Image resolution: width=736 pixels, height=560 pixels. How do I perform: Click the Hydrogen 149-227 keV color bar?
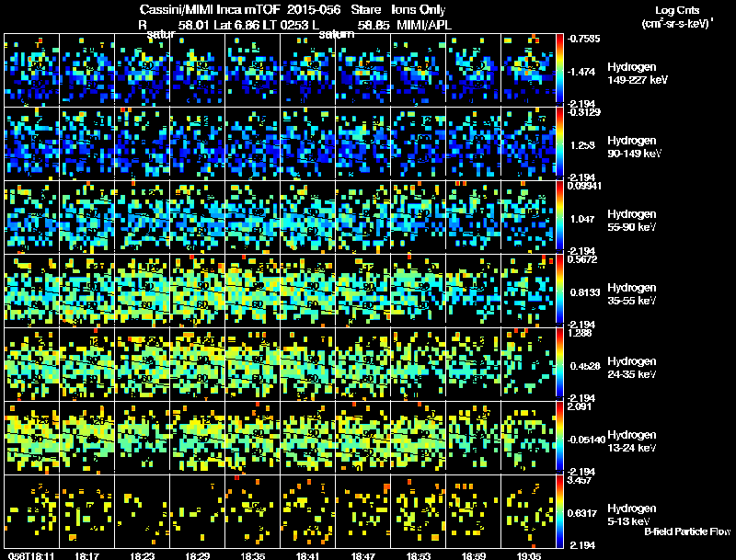(559, 68)
